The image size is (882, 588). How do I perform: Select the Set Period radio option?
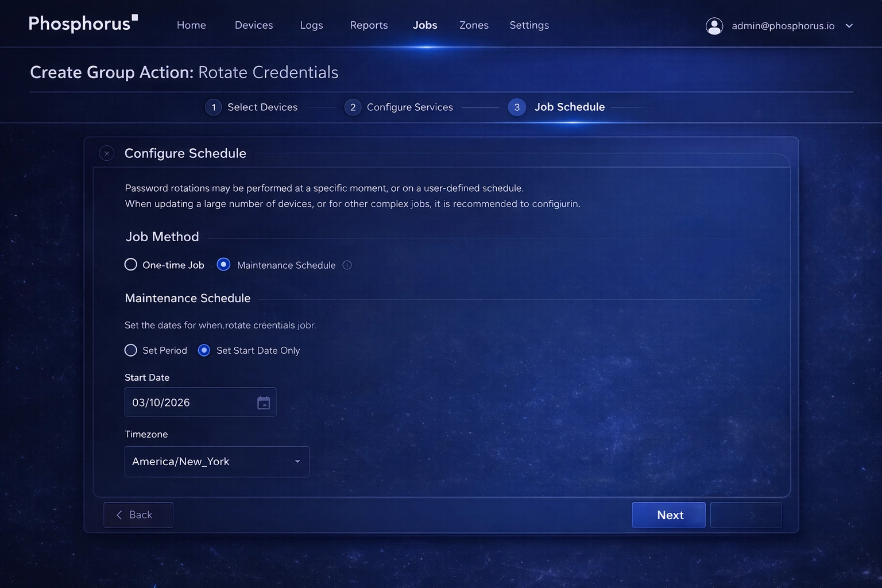pyautogui.click(x=130, y=350)
